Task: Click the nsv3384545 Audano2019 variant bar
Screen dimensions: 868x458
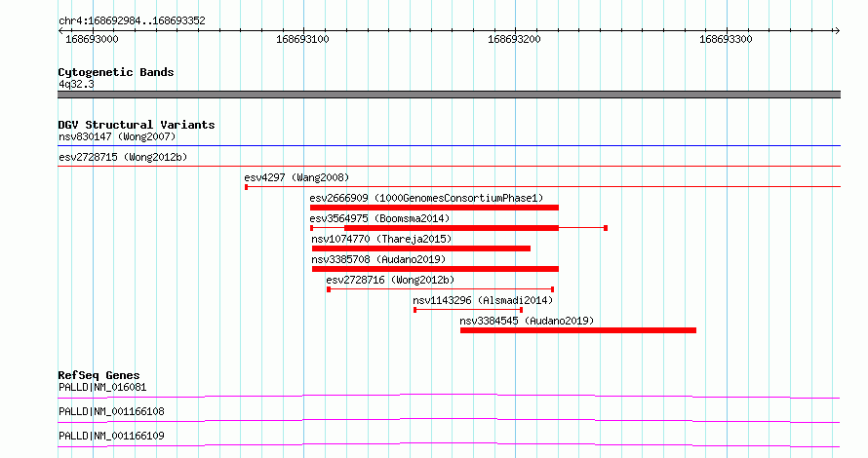Action: click(578, 330)
